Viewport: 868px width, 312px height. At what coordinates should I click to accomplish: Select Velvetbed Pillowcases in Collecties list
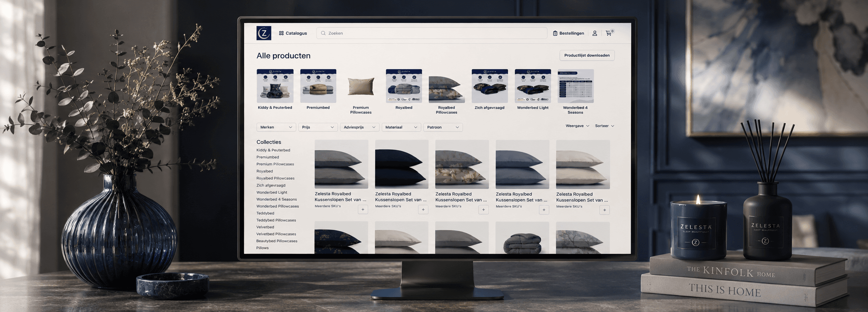click(276, 234)
